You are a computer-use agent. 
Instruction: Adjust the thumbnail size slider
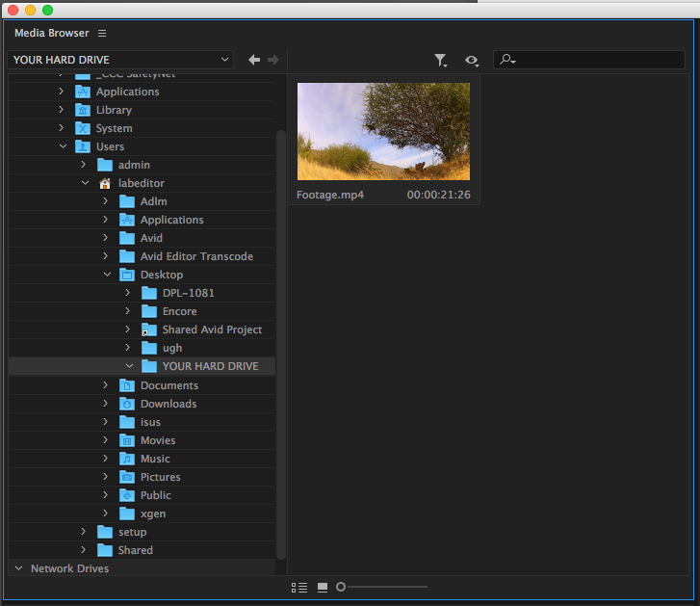(x=342, y=587)
